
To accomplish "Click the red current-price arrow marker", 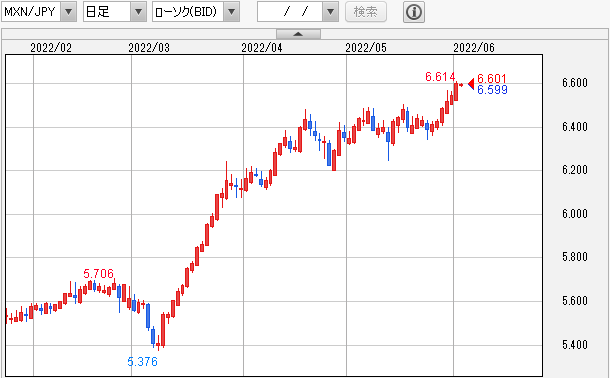I will pyautogui.click(x=471, y=84).
